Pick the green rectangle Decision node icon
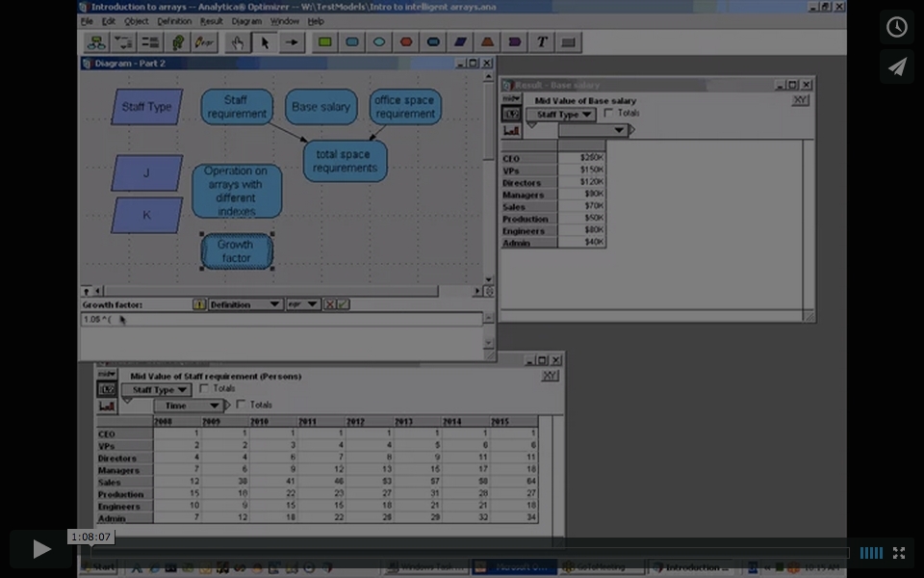The height and width of the screenshot is (578, 924). point(325,42)
